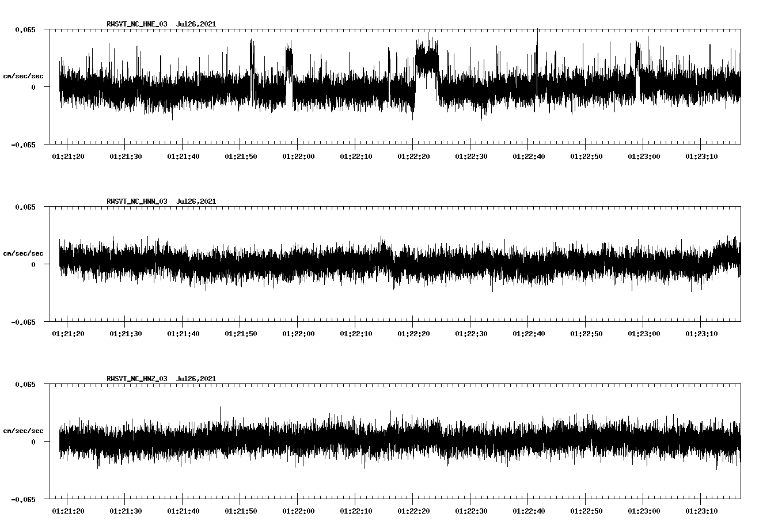Image resolution: width=782 pixels, height=532 pixels.
Task: Select the cm/sec/sec label on HNN plot
Action: tap(24, 253)
